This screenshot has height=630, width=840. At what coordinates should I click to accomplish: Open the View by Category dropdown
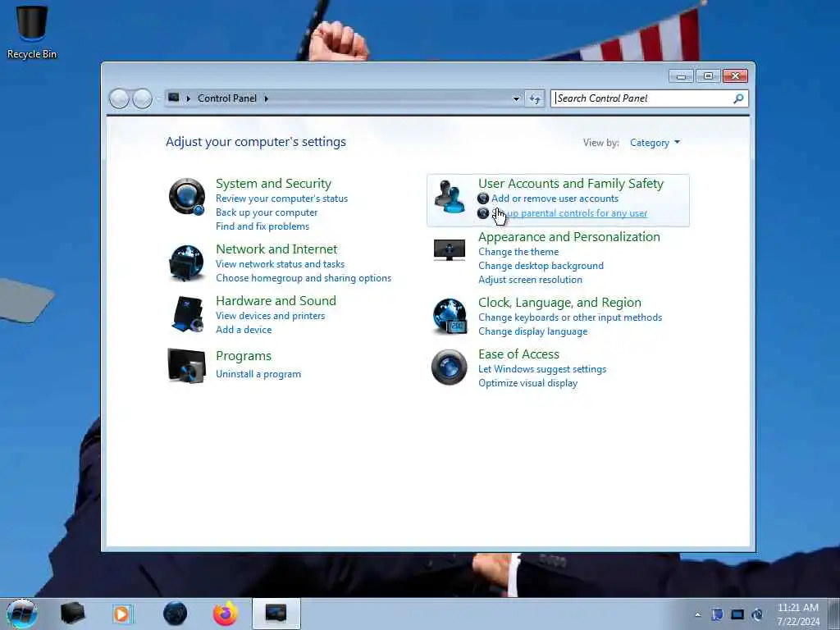pyautogui.click(x=655, y=143)
